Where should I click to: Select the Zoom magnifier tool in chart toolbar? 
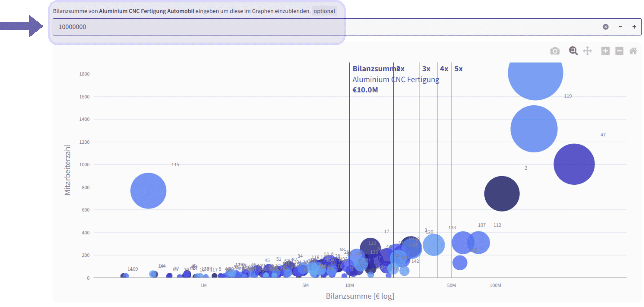(573, 51)
